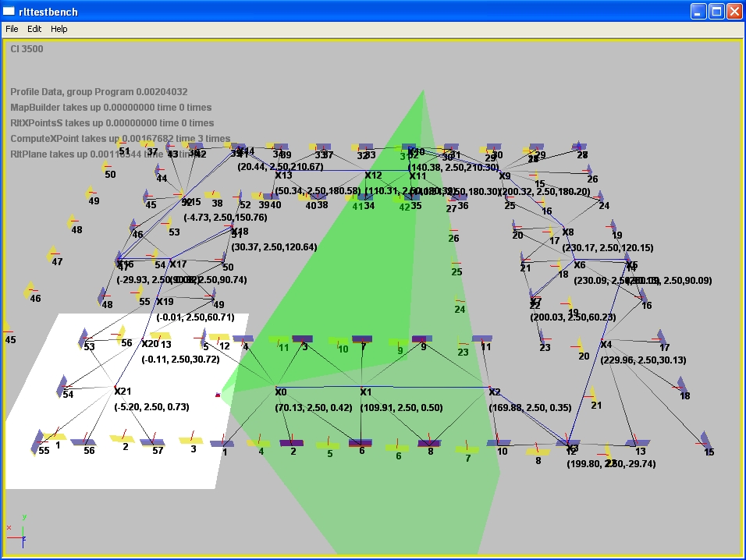Click the "CI 3500" overlay text

(27, 48)
